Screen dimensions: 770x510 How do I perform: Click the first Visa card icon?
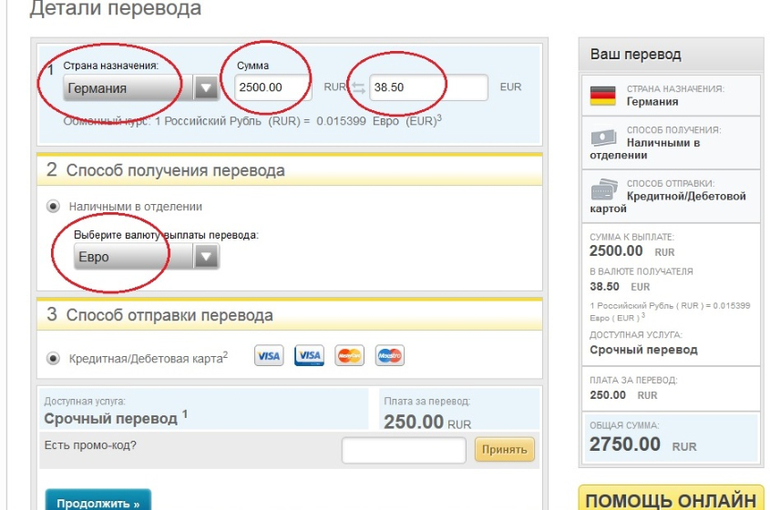(x=268, y=356)
